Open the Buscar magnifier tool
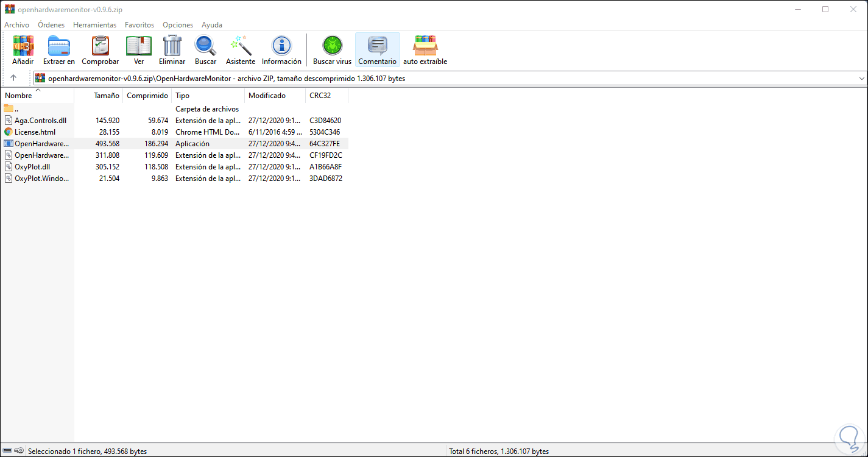Viewport: 868px width, 457px height. pos(206,50)
